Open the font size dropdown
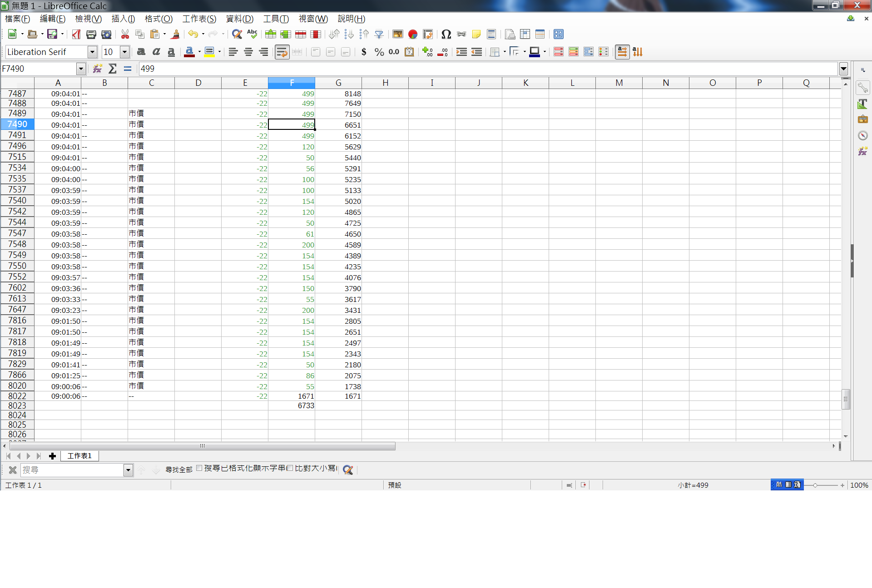The height and width of the screenshot is (588, 872). click(124, 52)
